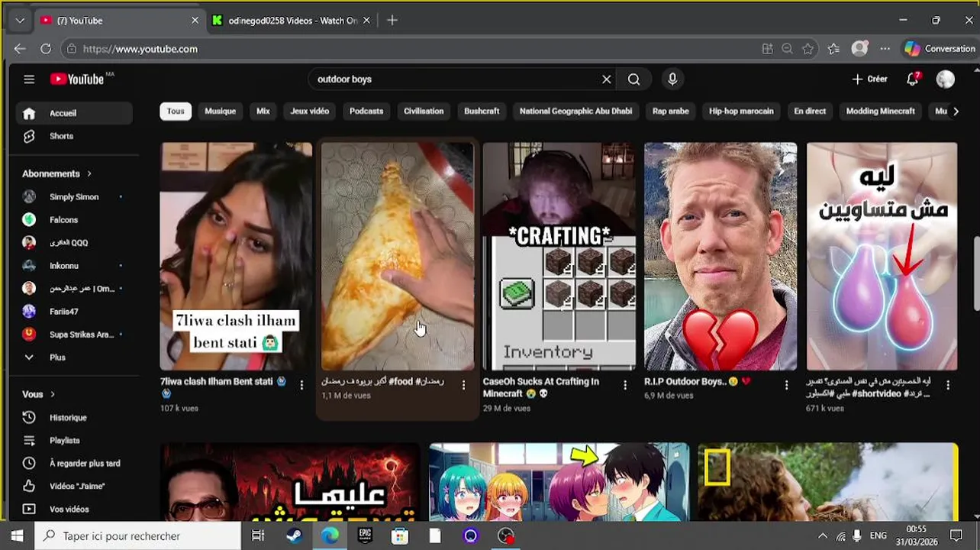Open R.I.P Outdoor Boys thumbnail
Image resolution: width=980 pixels, height=550 pixels.
coord(720,256)
